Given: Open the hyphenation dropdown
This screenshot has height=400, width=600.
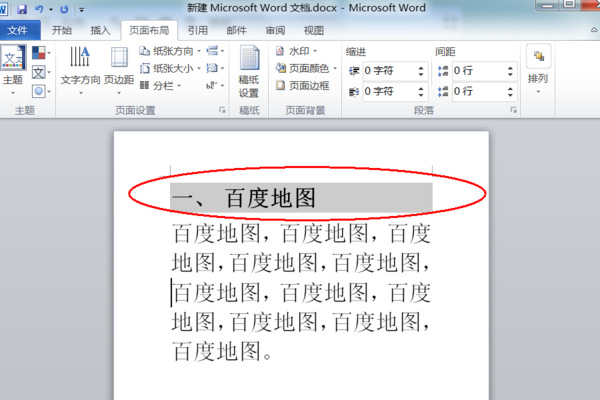Looking at the screenshot, I should 215,85.
